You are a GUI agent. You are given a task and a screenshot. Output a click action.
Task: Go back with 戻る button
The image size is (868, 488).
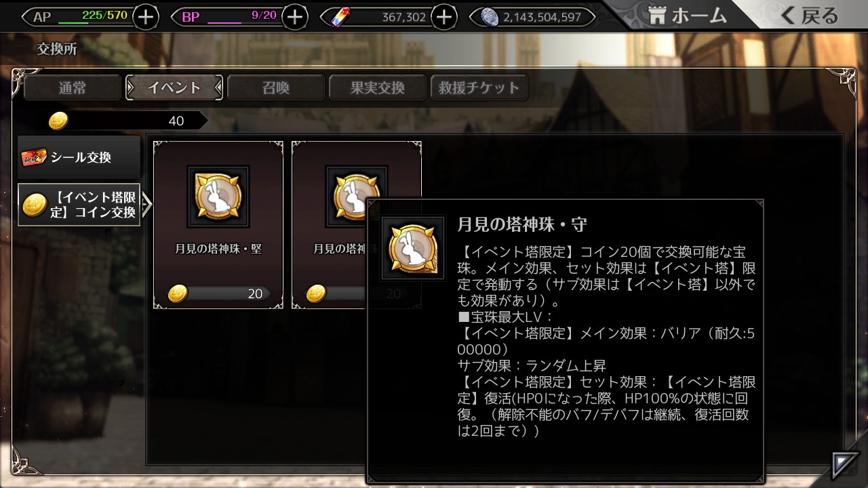click(810, 16)
